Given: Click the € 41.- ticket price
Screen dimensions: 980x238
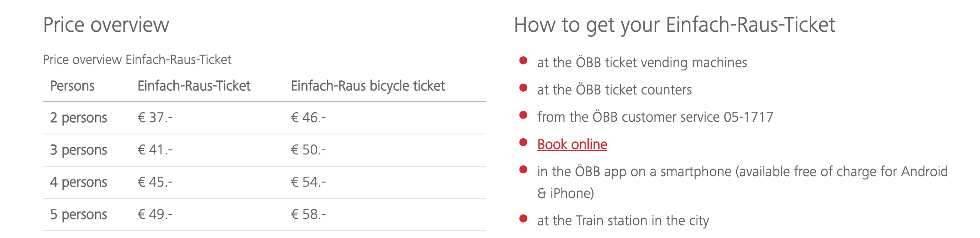Looking at the screenshot, I should [155, 150].
